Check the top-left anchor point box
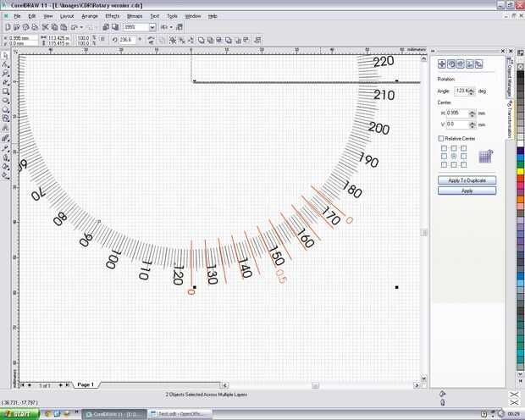Viewport: 525px width, 420px height. coord(444,148)
